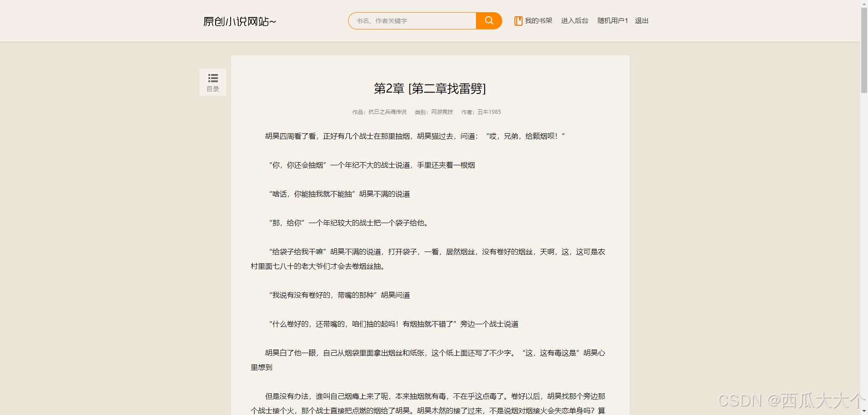Click the paragraph starting “给袋子给我干嘛”
The width and height of the screenshot is (868, 415).
click(428, 259)
